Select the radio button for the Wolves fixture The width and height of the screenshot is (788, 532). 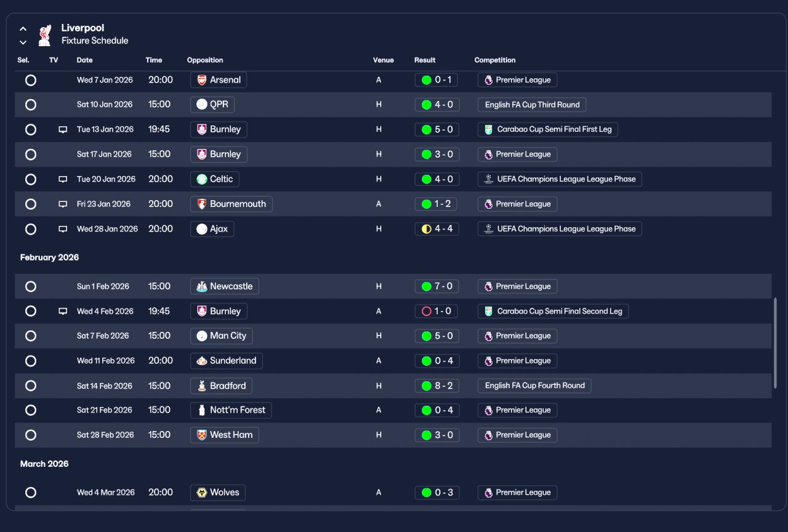pyautogui.click(x=31, y=493)
